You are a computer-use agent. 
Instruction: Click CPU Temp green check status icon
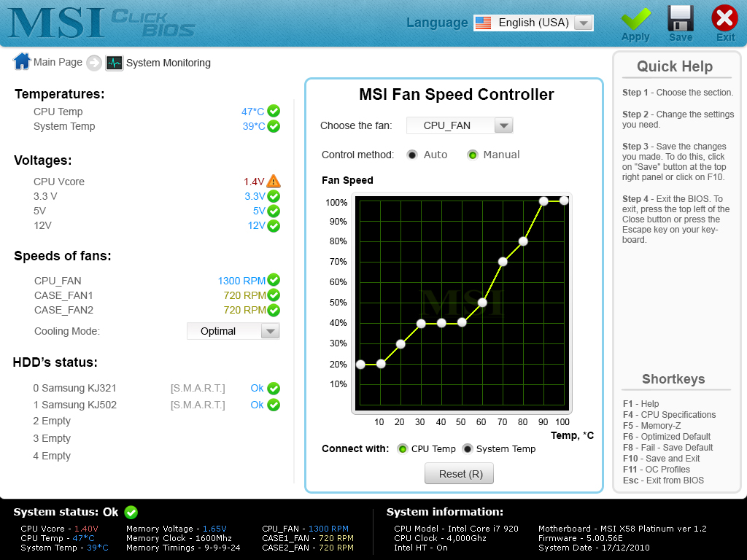pyautogui.click(x=274, y=111)
